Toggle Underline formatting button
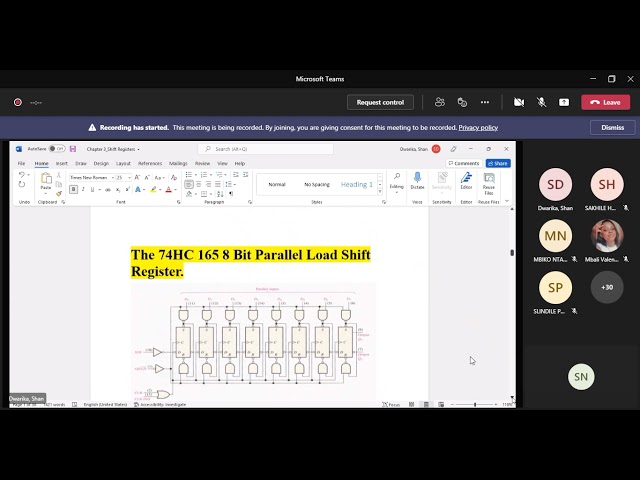 click(92, 189)
